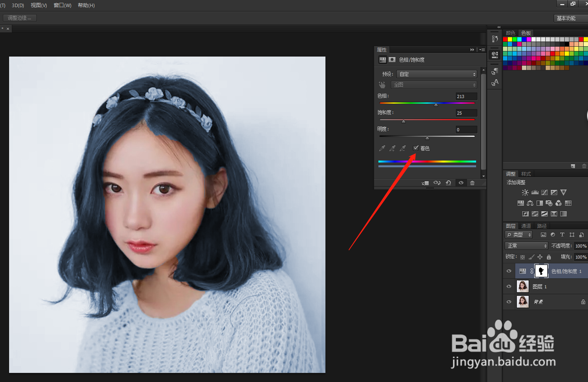Viewport: 588px width, 382px height.
Task: Add a Vibrance adjustment (triangle icon)
Action: pos(563,193)
